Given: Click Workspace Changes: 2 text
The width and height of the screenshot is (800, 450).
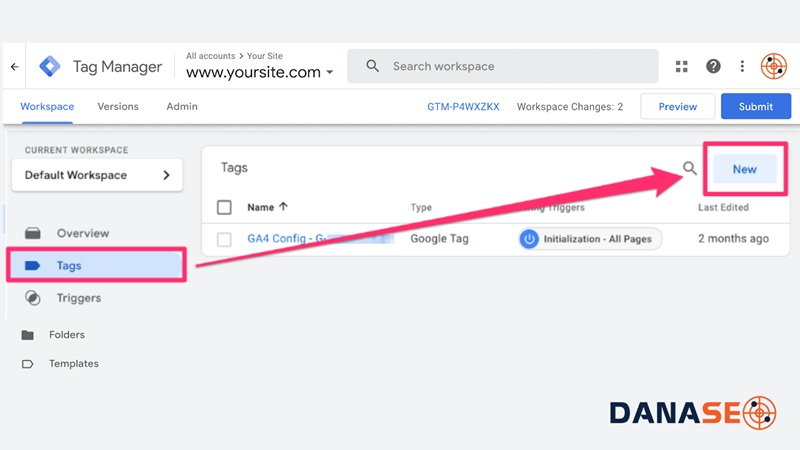Looking at the screenshot, I should 569,107.
